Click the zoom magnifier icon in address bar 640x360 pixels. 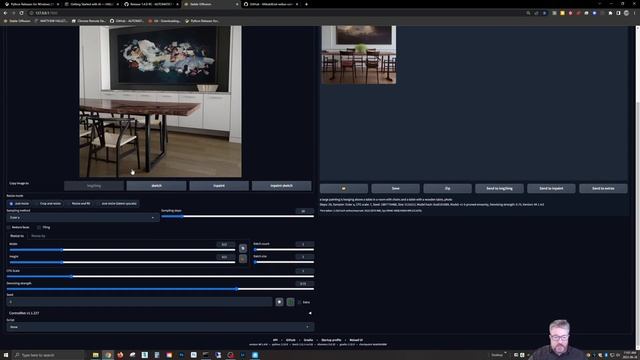[528, 13]
